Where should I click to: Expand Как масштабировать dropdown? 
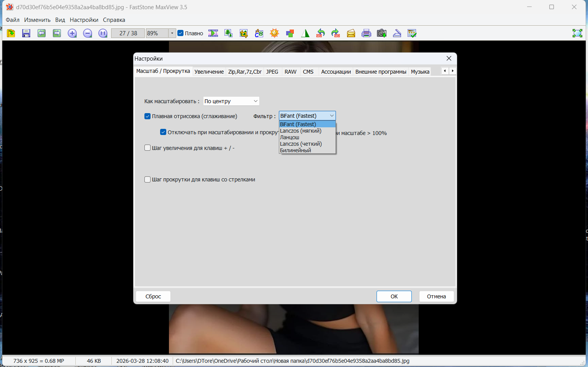(231, 101)
